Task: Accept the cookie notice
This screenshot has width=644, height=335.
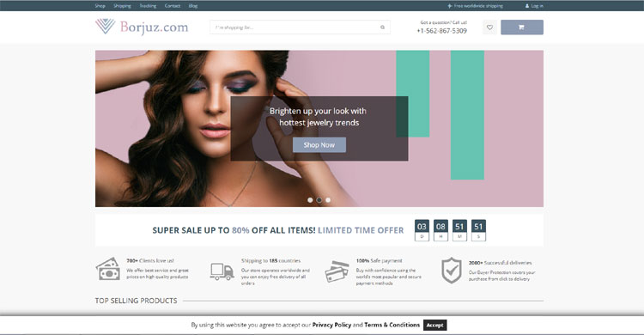Action: pyautogui.click(x=435, y=326)
